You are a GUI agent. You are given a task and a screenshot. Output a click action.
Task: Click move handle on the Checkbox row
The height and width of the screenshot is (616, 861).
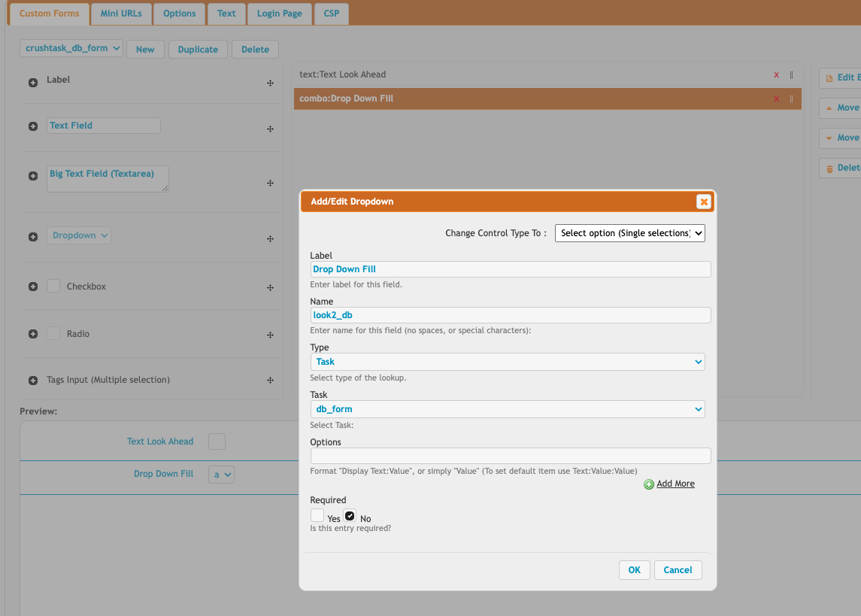click(x=270, y=287)
